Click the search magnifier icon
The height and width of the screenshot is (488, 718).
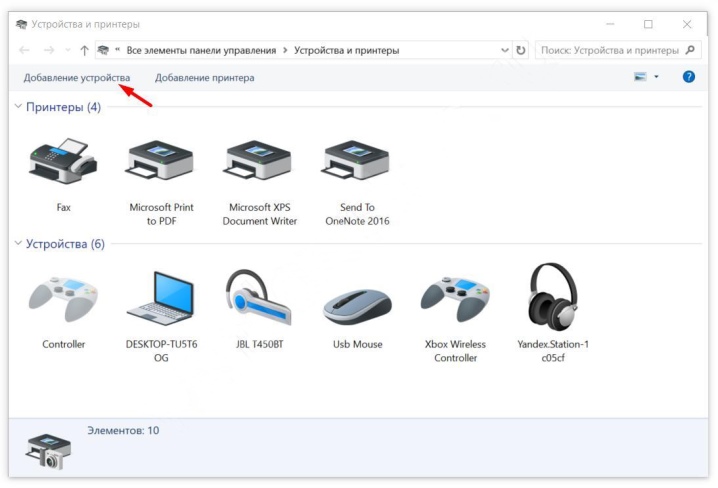point(690,50)
